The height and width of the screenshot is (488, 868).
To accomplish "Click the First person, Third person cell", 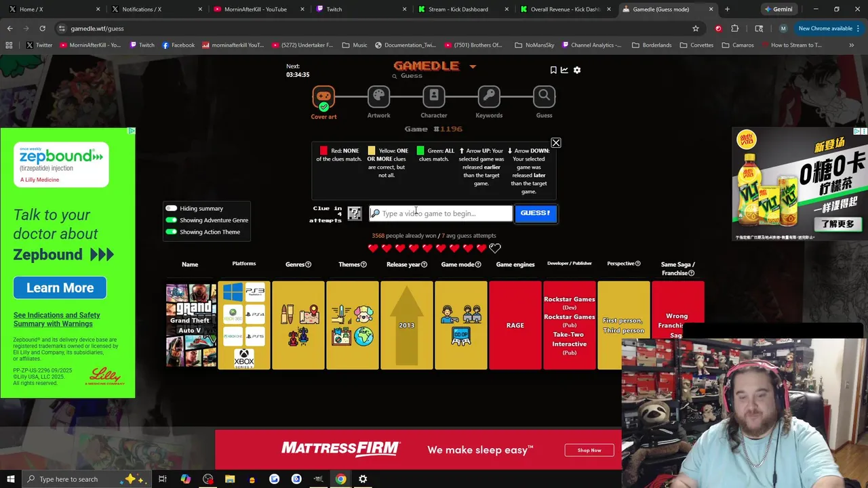I will 623,325.
